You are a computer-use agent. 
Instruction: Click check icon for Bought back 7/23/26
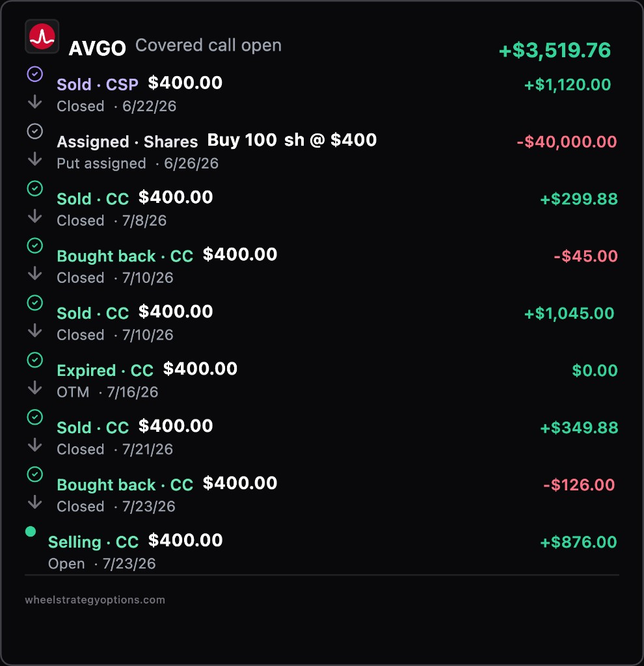pos(35,474)
